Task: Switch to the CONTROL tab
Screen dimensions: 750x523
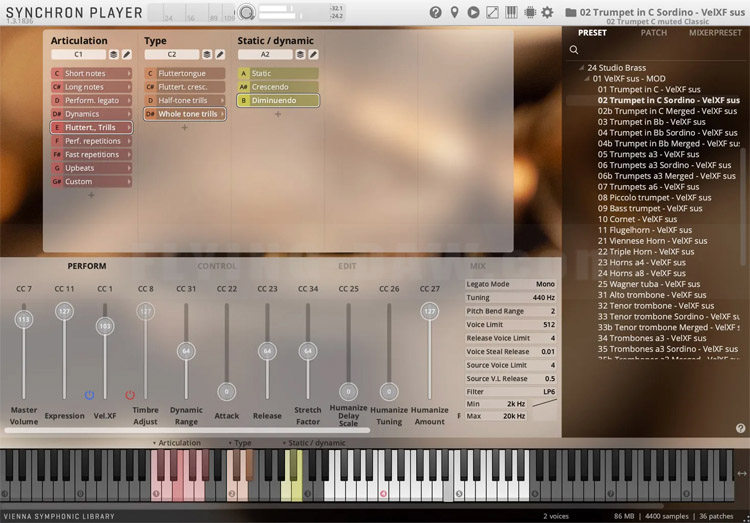Action: [x=217, y=266]
